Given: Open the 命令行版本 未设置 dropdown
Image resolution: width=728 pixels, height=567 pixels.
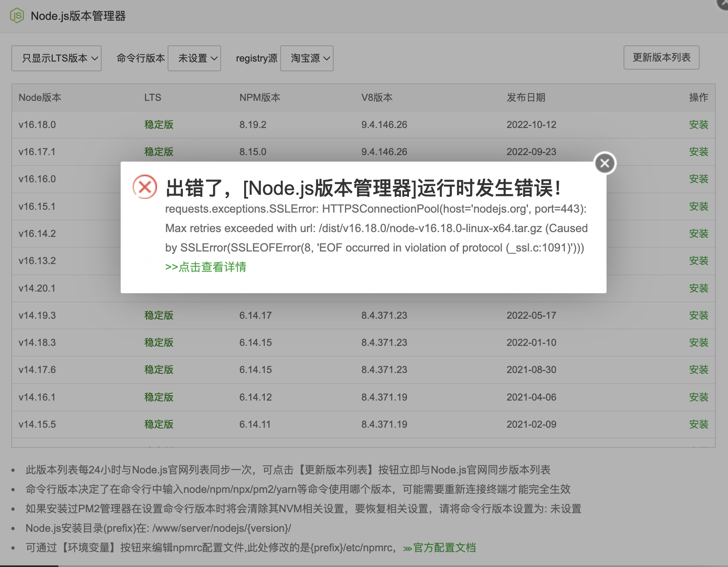Looking at the screenshot, I should point(194,58).
